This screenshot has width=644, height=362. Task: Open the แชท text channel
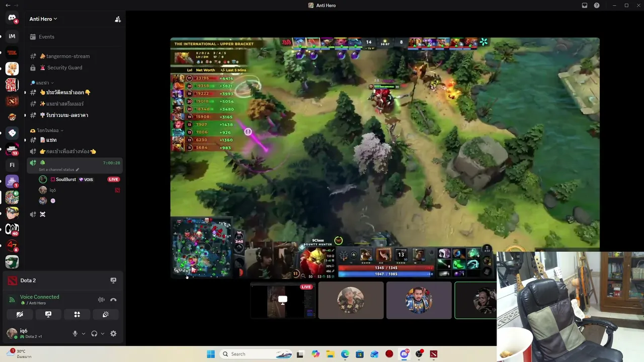pos(74,140)
